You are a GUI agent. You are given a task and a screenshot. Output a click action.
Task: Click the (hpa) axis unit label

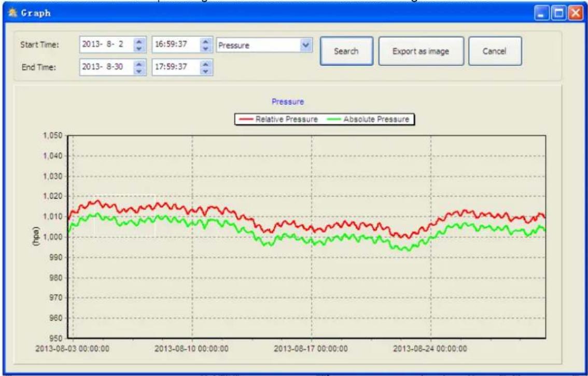[36, 236]
